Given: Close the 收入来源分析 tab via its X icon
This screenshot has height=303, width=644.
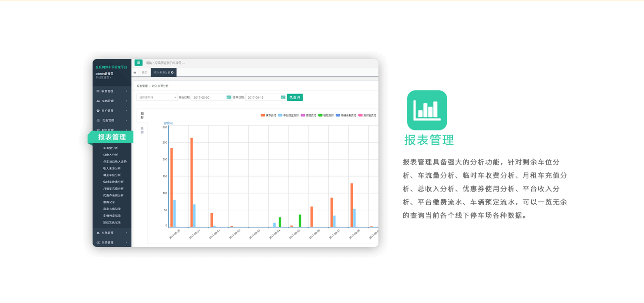Looking at the screenshot, I should [172, 72].
